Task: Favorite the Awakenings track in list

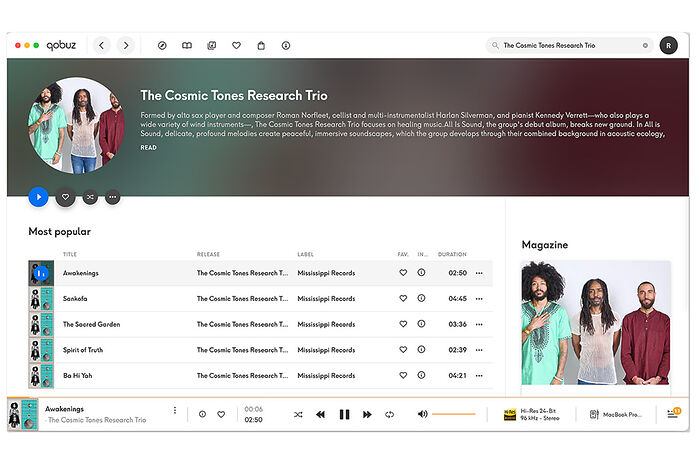Action: click(x=403, y=273)
